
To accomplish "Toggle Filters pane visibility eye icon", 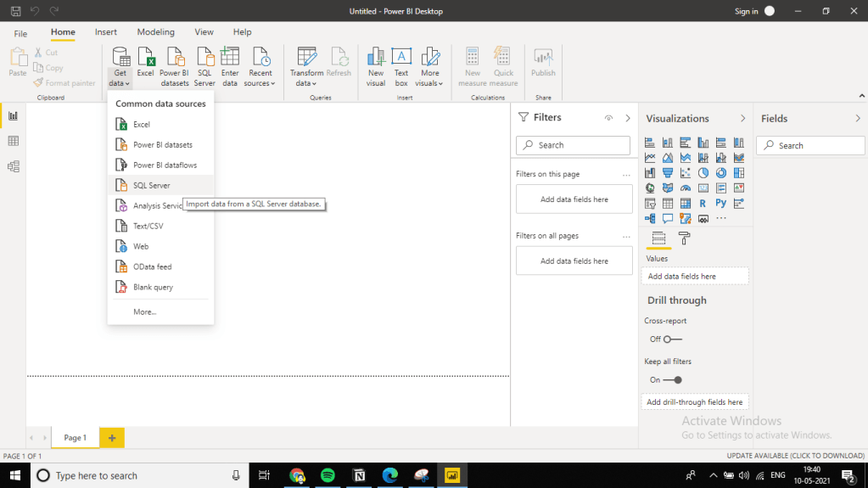I will (x=608, y=118).
